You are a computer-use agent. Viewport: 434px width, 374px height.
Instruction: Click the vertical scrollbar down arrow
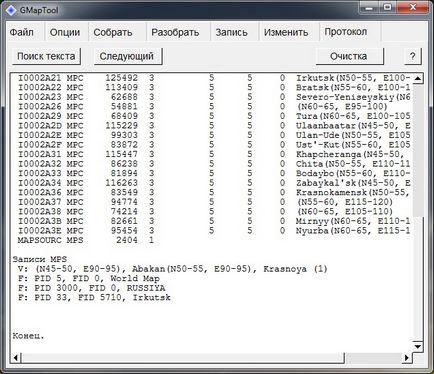(418, 347)
